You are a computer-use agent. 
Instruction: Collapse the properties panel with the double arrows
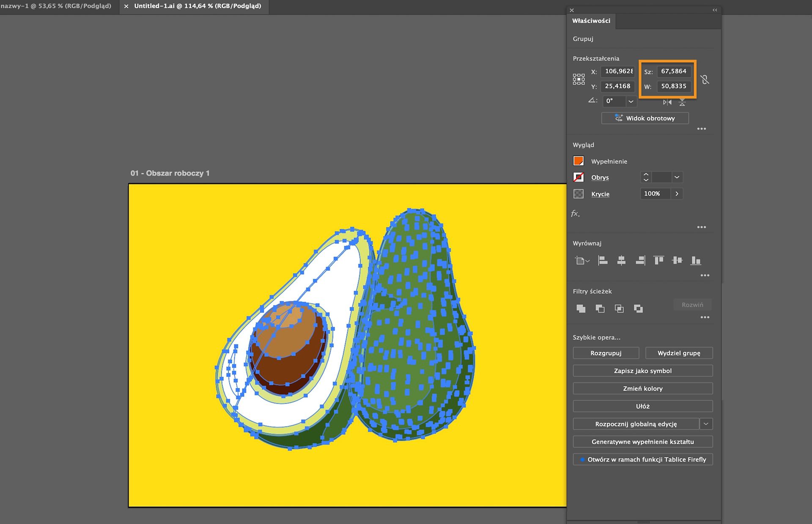pyautogui.click(x=715, y=10)
